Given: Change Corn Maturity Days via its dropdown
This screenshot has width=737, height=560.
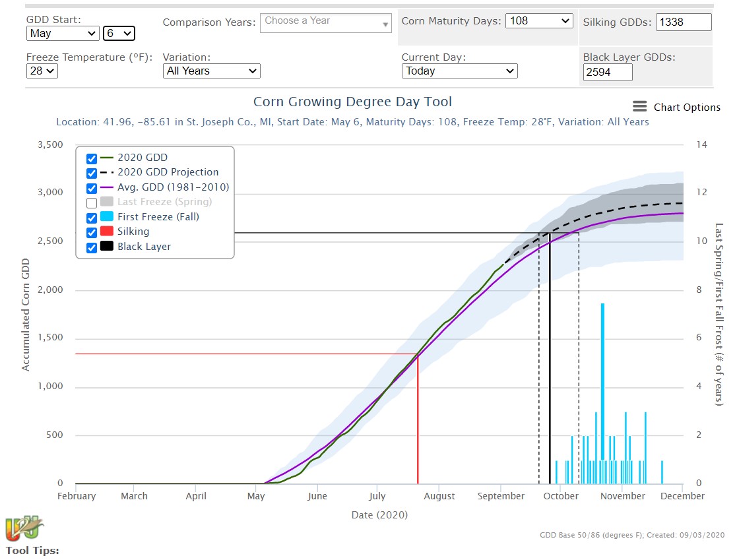Looking at the screenshot, I should [539, 20].
